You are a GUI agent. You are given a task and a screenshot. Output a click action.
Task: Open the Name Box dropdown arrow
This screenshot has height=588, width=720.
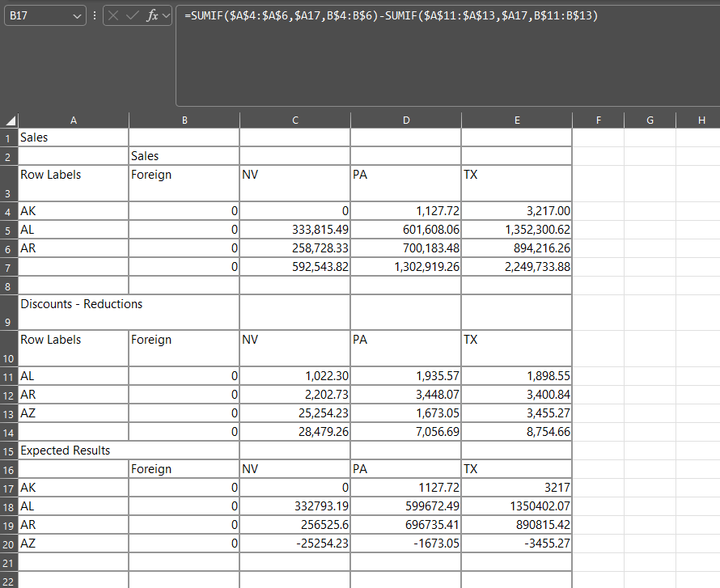77,16
